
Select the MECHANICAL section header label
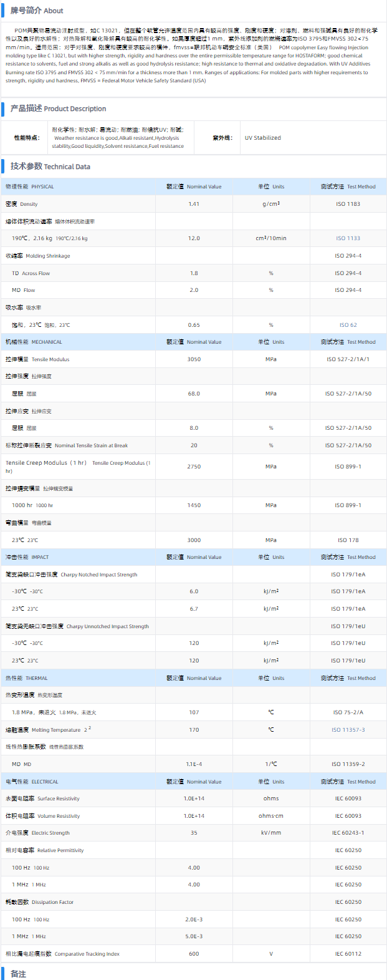click(x=34, y=342)
